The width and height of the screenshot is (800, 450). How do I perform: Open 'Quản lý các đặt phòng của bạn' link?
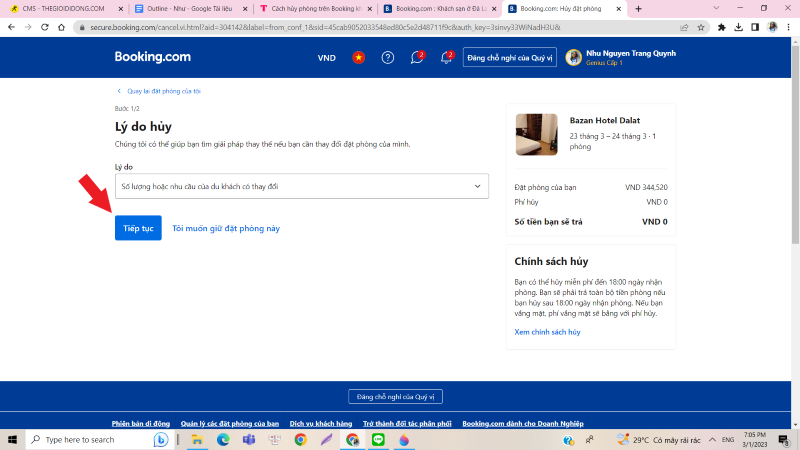(x=230, y=423)
